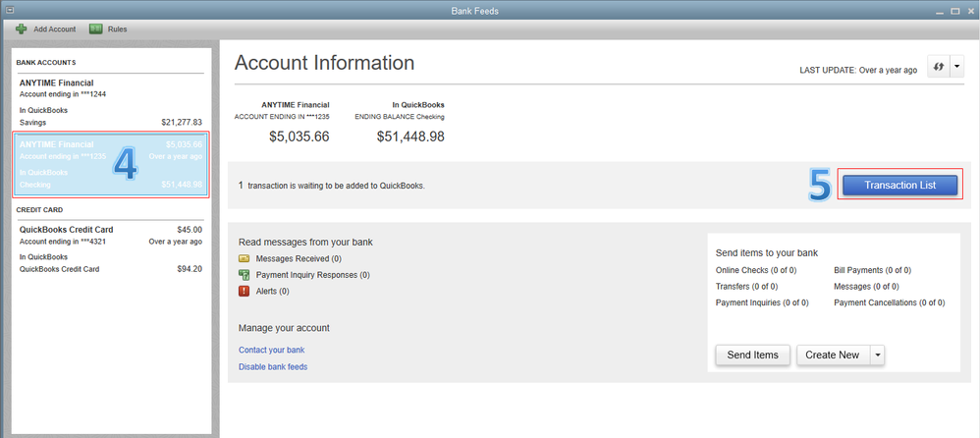
Task: Open the window system menu icon in title bar
Action: [x=9, y=10]
